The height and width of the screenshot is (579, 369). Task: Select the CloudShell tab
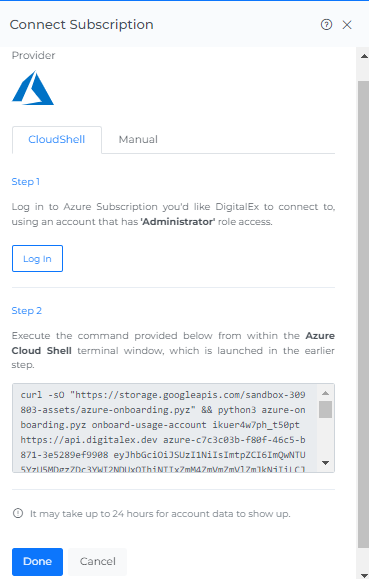[57, 140]
